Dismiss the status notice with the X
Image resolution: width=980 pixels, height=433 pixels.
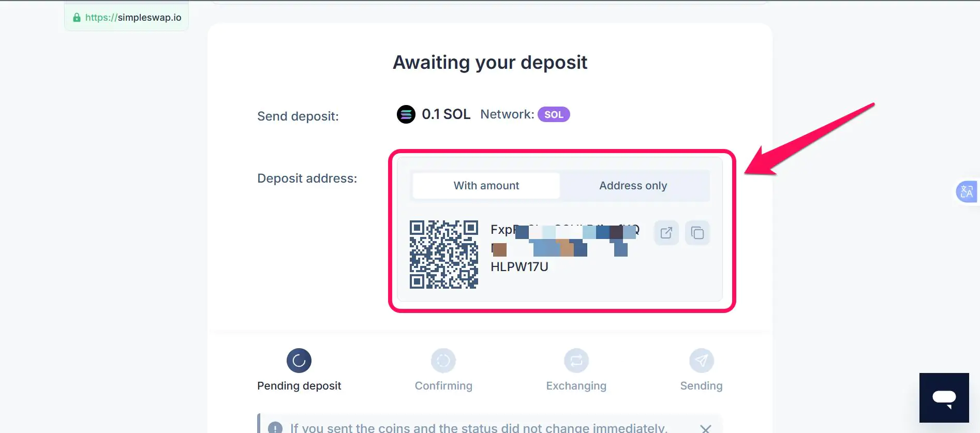[706, 428]
